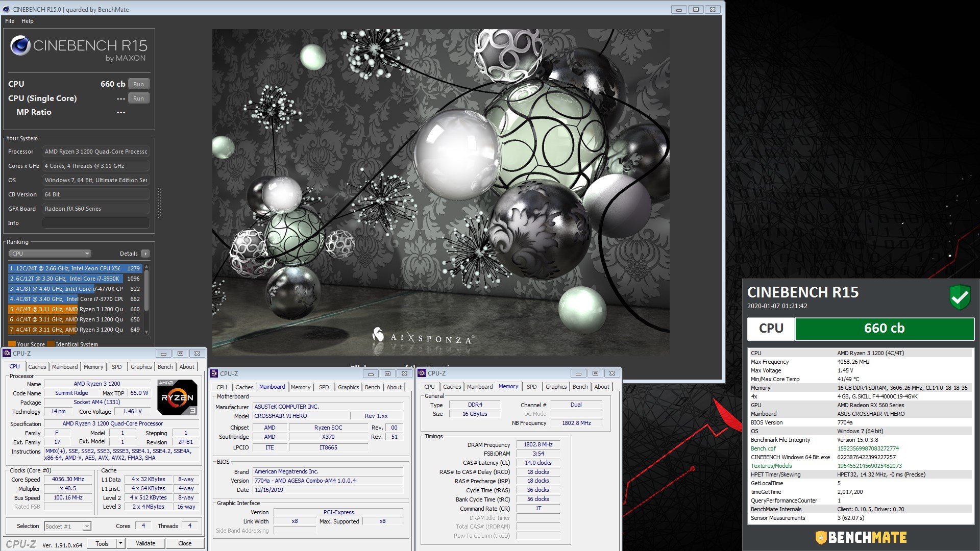This screenshot has height=551, width=980.
Task: Click the Cinebench title bar app icon
Action: 6,9
